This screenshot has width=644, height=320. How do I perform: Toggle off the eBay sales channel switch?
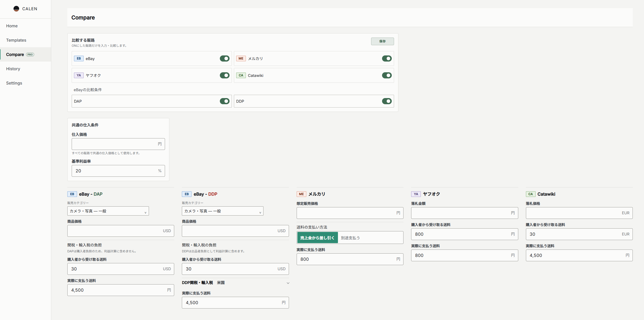coord(225,58)
